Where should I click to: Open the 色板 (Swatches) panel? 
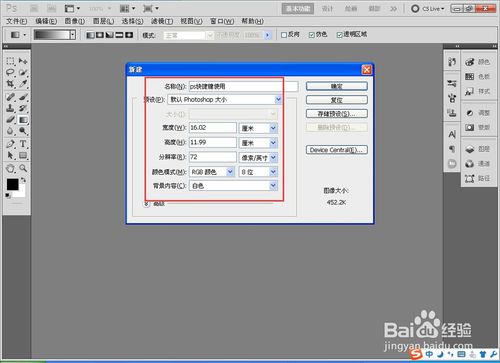click(x=478, y=77)
